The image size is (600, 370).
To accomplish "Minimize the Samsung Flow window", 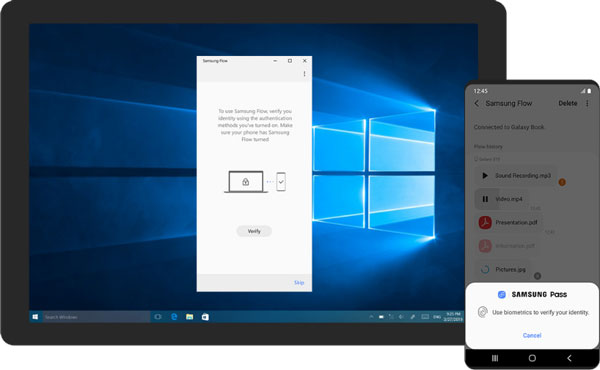I will [x=275, y=61].
